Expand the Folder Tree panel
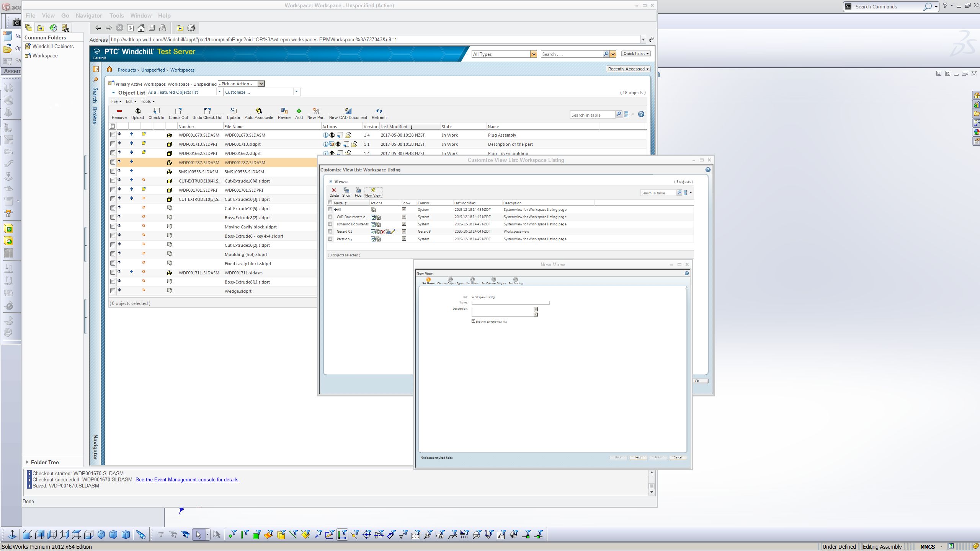Image resolution: width=980 pixels, height=551 pixels. point(27,462)
